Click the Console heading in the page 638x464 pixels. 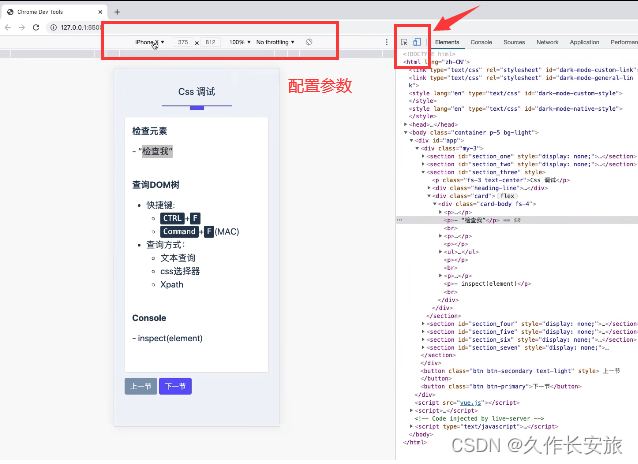149,318
